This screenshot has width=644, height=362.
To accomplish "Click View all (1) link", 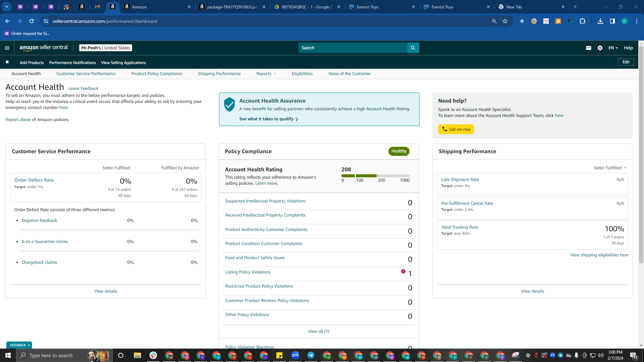I will pos(319,331).
